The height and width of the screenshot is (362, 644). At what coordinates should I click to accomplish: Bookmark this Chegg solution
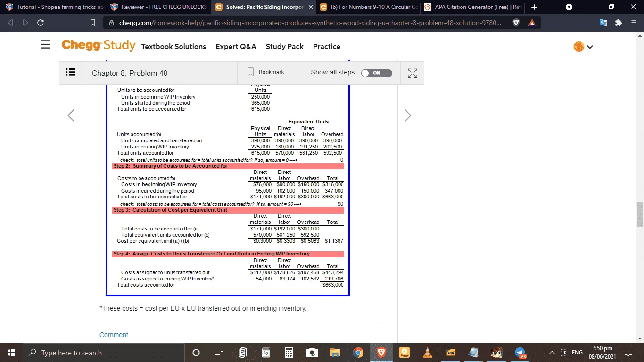point(266,72)
